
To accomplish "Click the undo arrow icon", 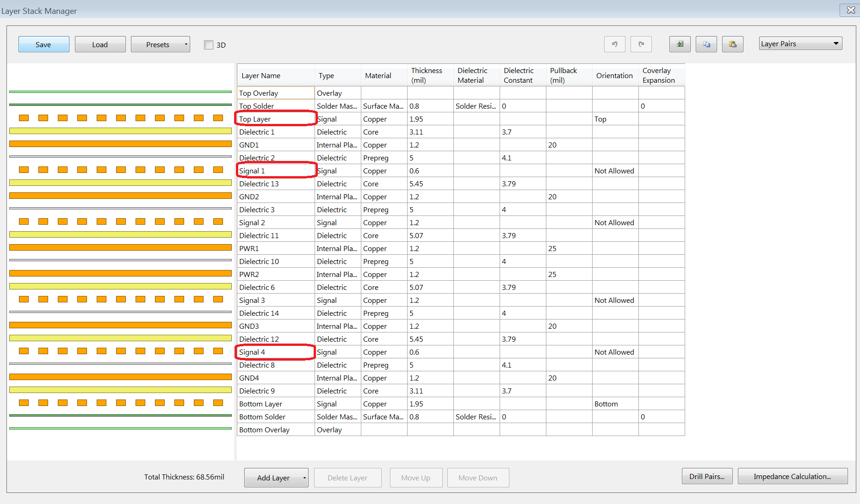I will coord(614,44).
